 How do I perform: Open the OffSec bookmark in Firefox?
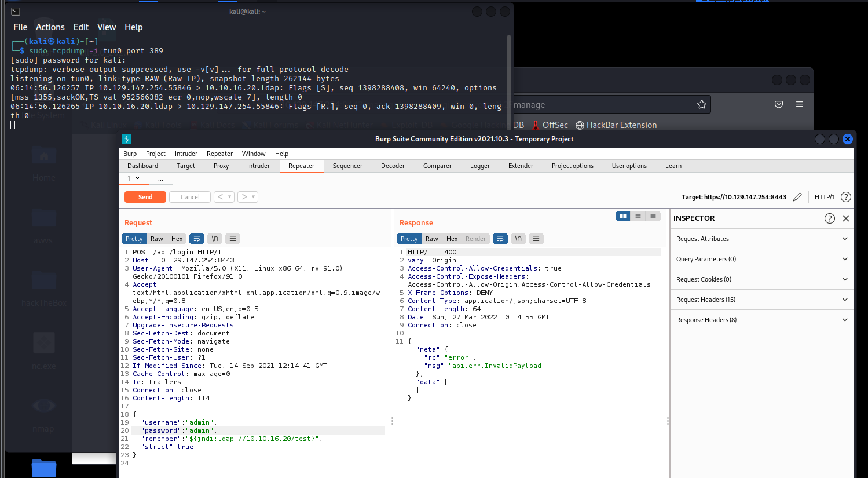550,125
